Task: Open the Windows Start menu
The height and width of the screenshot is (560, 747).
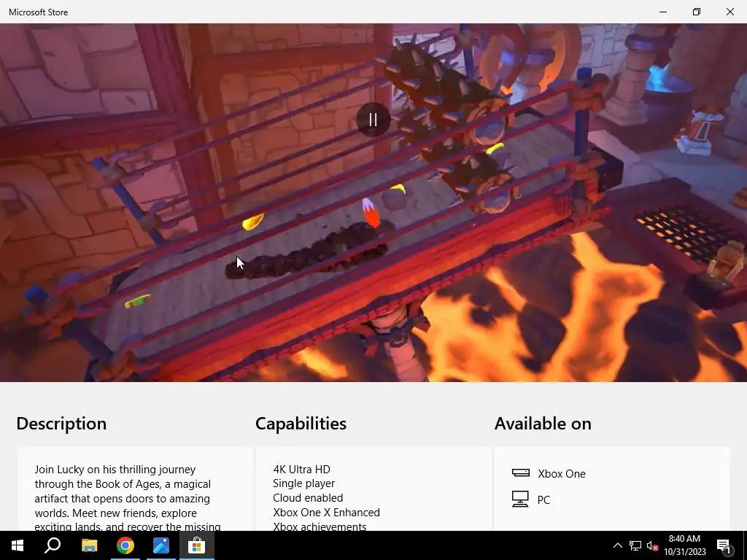Action: point(18,545)
